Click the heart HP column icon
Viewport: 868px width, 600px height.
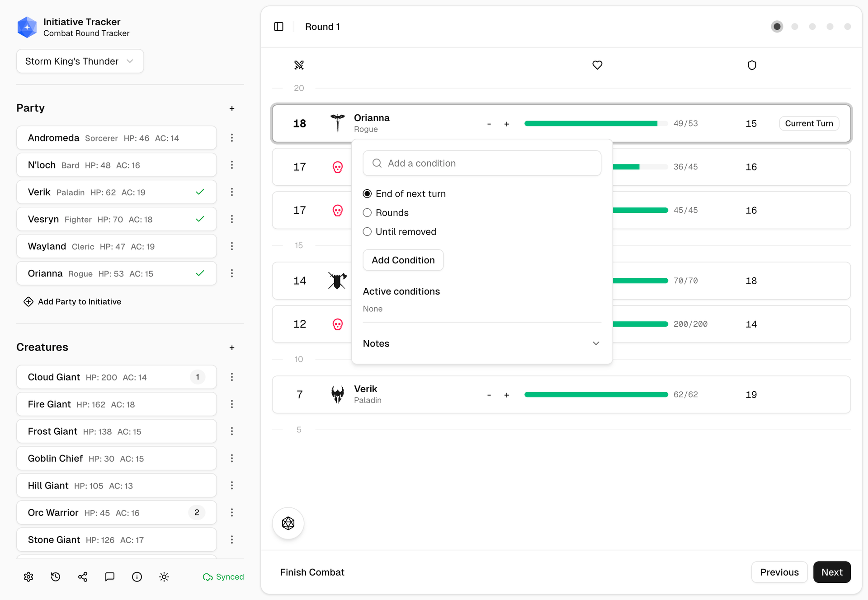point(597,65)
